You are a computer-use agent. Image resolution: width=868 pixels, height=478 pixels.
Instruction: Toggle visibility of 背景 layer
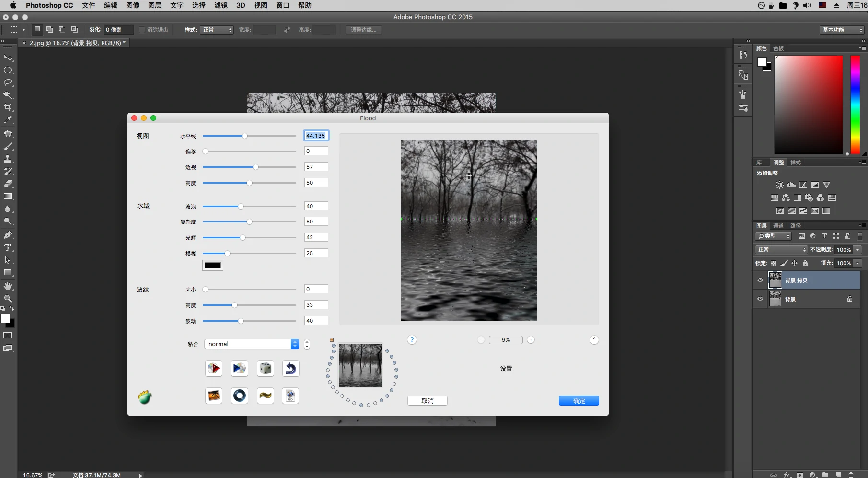pos(760,299)
